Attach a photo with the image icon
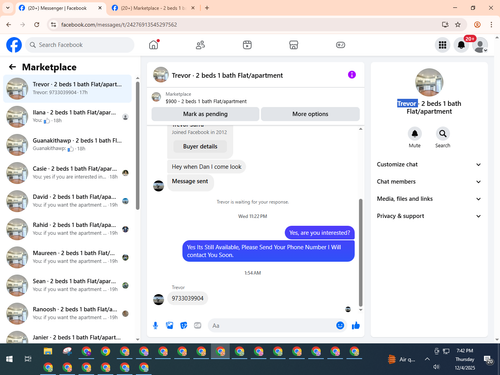Viewport: 500px width, 375px height. (x=169, y=325)
